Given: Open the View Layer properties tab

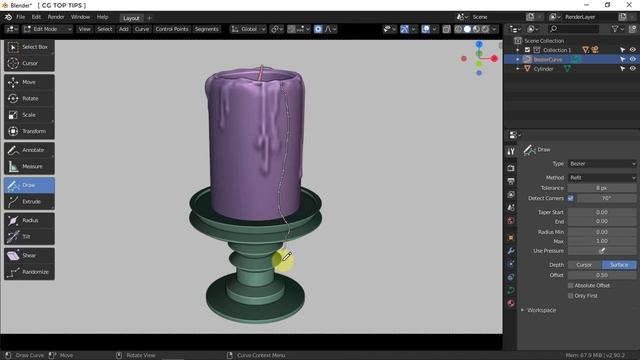Looking at the screenshot, I should click(x=511, y=195).
